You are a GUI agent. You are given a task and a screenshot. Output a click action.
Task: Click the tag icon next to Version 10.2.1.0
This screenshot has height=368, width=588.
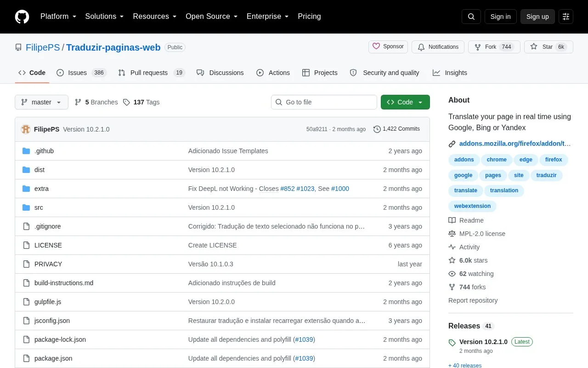point(452,343)
